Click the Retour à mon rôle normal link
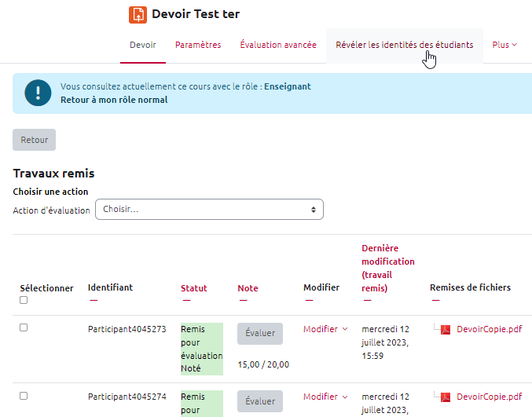 (114, 100)
